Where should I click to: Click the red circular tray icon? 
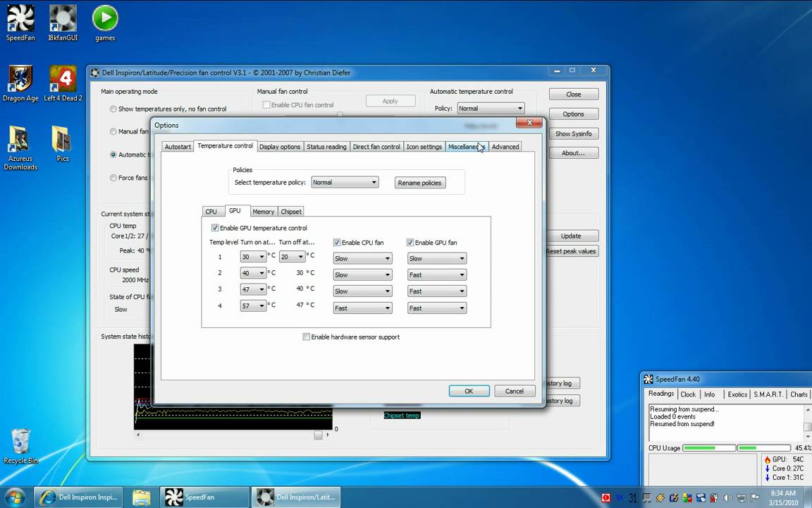[x=605, y=497]
